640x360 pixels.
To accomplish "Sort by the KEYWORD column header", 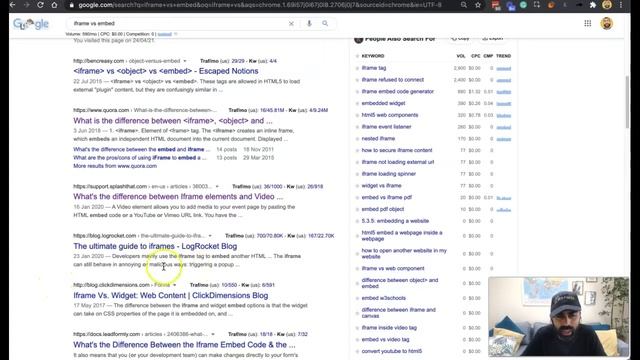I will click(x=373, y=56).
